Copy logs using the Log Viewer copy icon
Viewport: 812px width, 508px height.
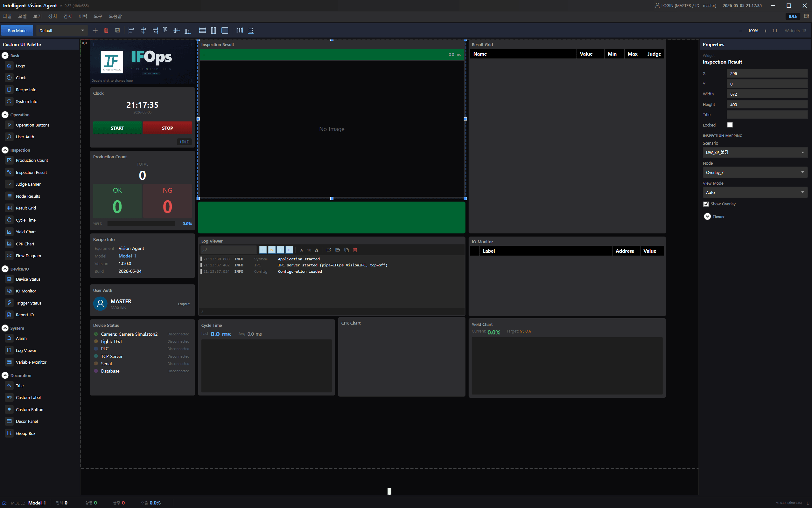(x=346, y=250)
